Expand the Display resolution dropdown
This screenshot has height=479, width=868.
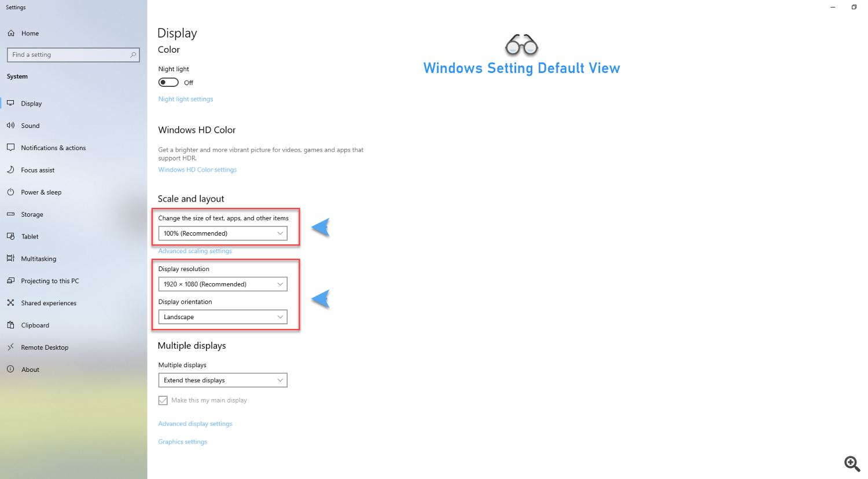point(223,284)
